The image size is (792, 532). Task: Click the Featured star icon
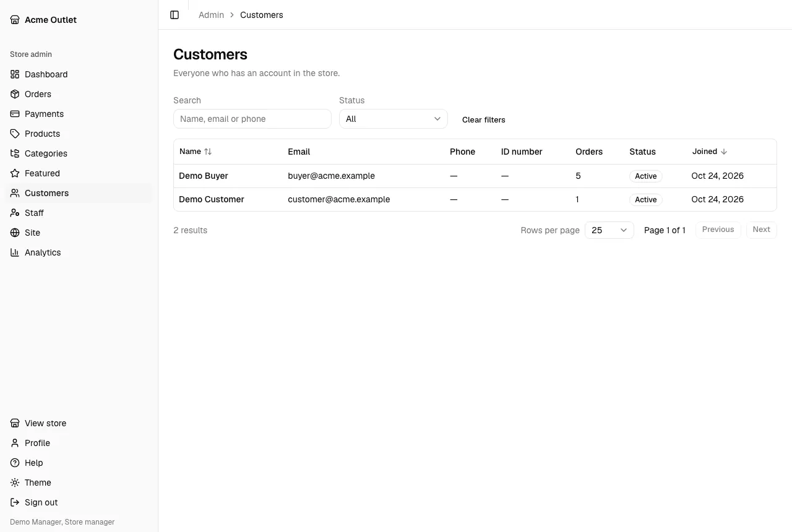(x=15, y=173)
